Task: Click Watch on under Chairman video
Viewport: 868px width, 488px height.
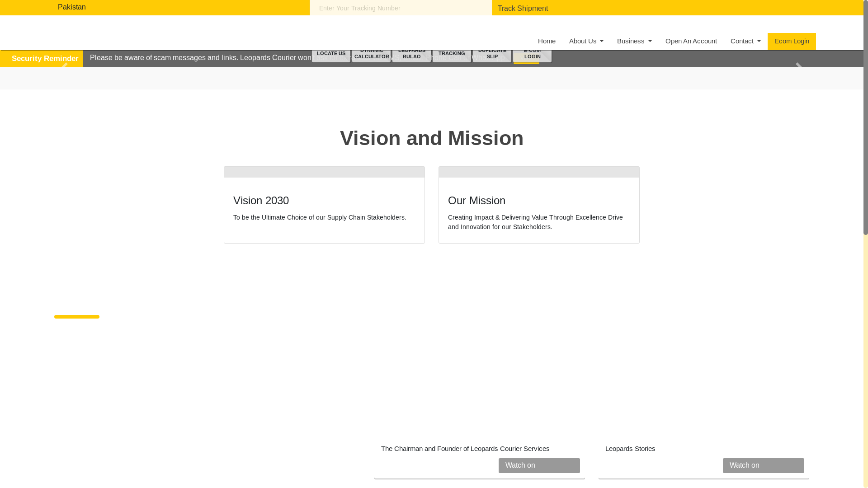Action: [539, 465]
